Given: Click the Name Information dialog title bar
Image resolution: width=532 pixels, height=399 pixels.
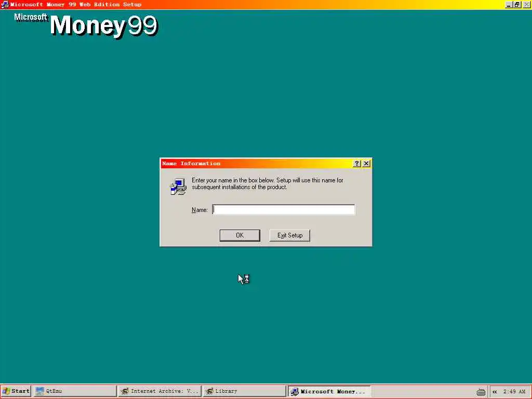Looking at the screenshot, I should [x=256, y=164].
